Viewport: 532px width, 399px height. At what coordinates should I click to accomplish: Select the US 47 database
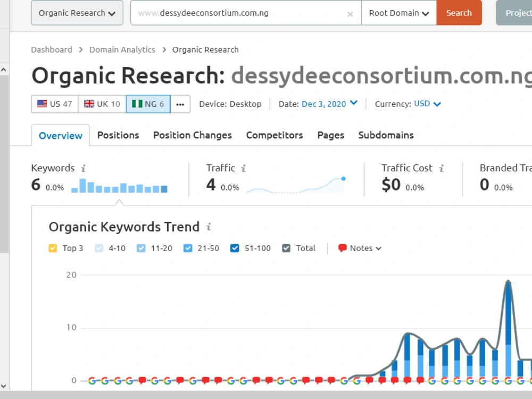(x=55, y=104)
